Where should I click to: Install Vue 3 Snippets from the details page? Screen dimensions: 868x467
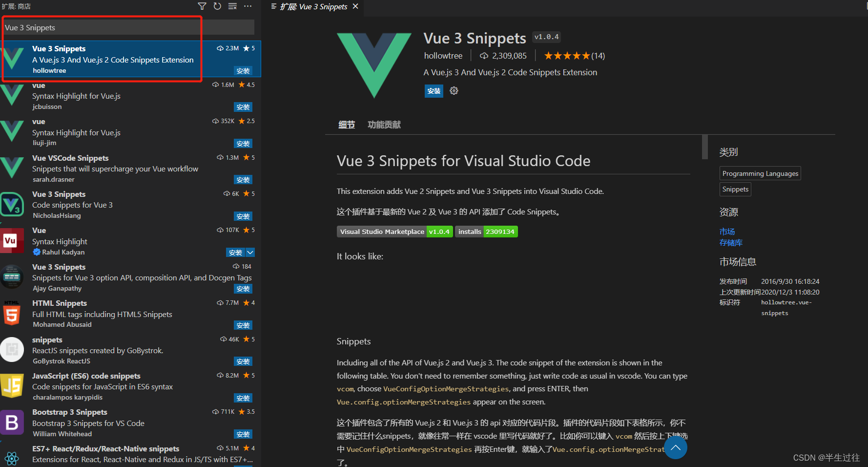click(x=434, y=91)
